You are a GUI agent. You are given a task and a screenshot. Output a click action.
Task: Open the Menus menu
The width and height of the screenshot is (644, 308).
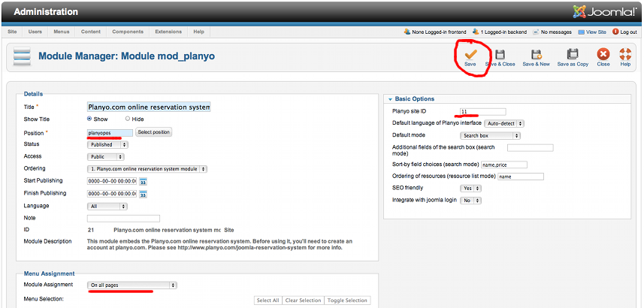click(x=62, y=32)
